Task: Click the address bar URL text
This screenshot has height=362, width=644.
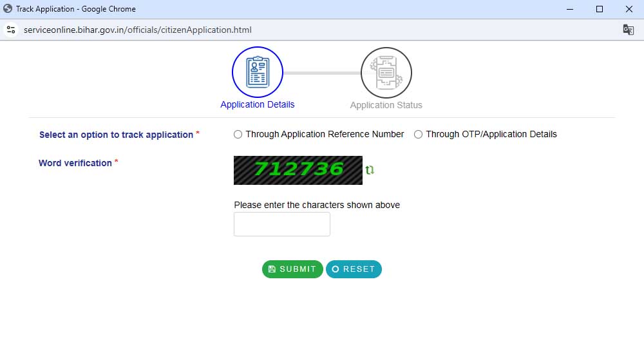Action: 138,30
